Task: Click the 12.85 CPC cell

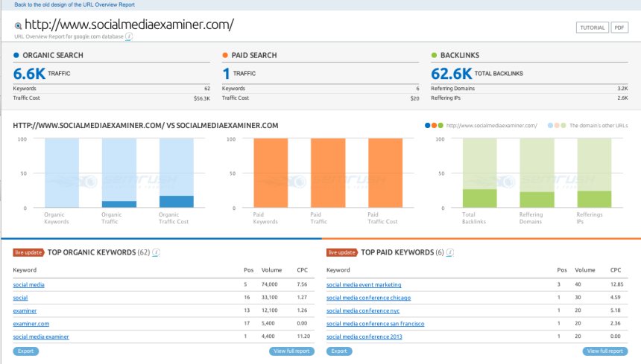Action: [x=616, y=284]
